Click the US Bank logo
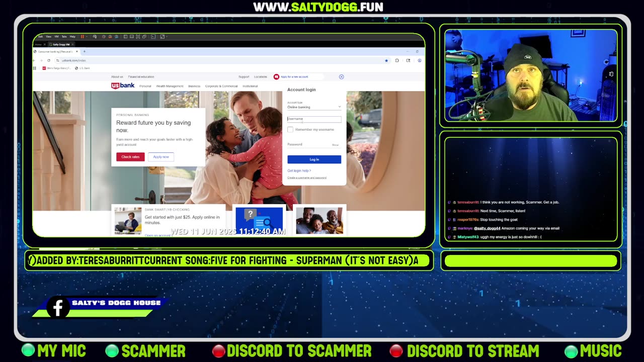Viewport: 644px width, 362px height. (x=123, y=86)
